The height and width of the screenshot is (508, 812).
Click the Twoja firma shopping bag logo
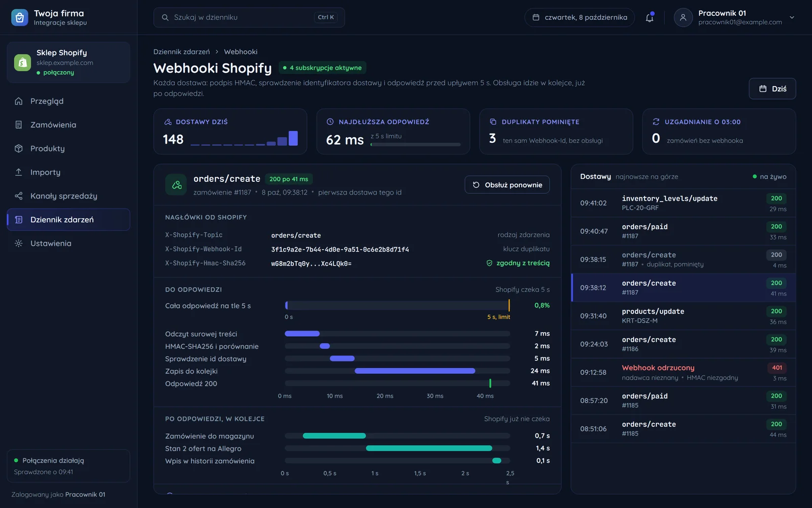click(19, 17)
